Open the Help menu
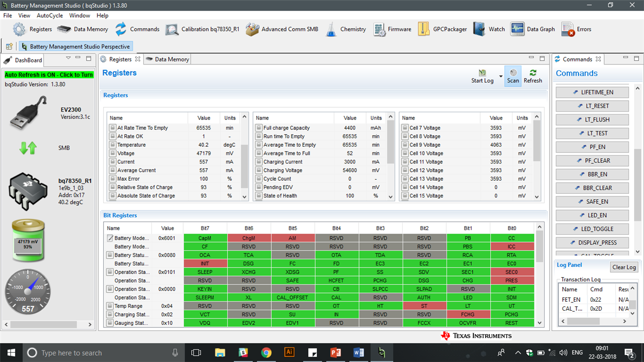Screen dimensions: 644x362 tap(103, 16)
